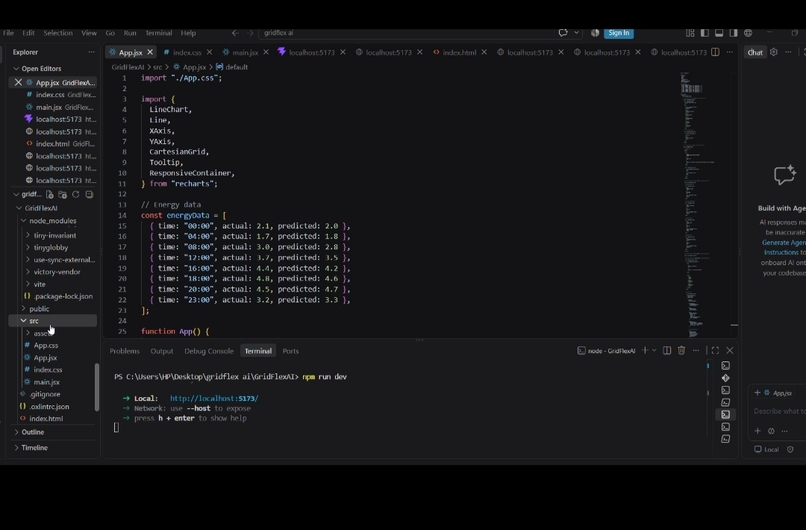The width and height of the screenshot is (806, 530).
Task: Select the first terminal in terminal list
Action: pyautogui.click(x=725, y=365)
